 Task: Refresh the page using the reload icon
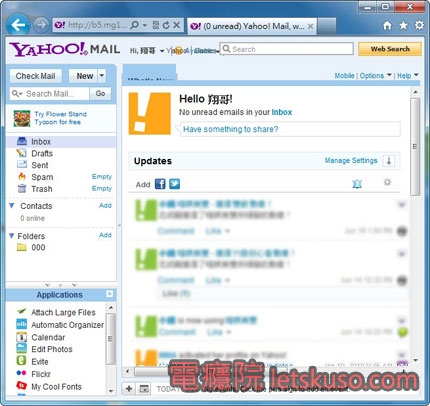166,25
